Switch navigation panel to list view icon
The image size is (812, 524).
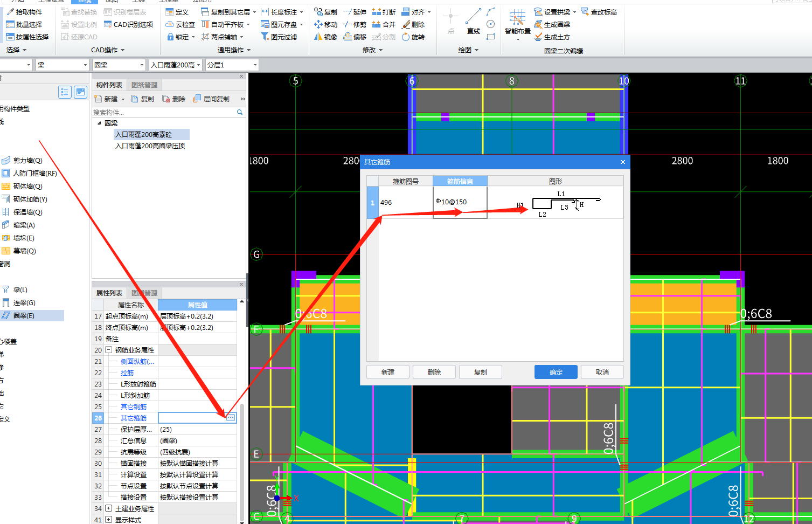click(x=65, y=92)
